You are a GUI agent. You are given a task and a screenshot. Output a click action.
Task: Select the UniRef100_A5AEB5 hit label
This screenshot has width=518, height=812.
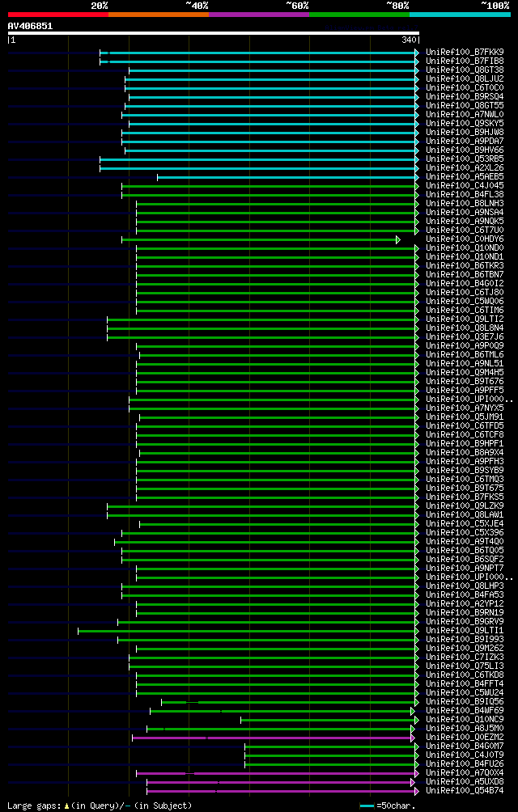point(465,176)
